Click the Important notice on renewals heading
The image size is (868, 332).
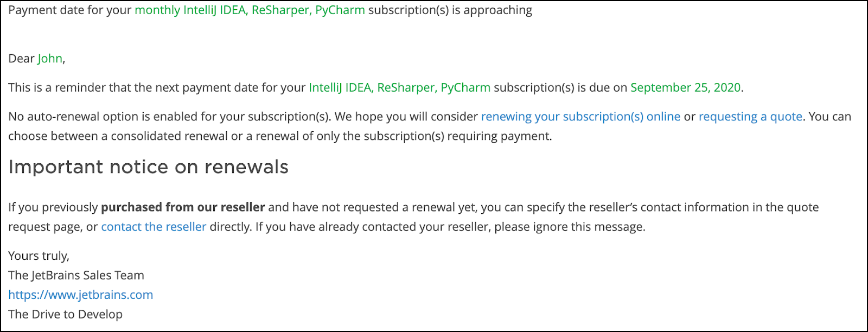[x=149, y=167]
